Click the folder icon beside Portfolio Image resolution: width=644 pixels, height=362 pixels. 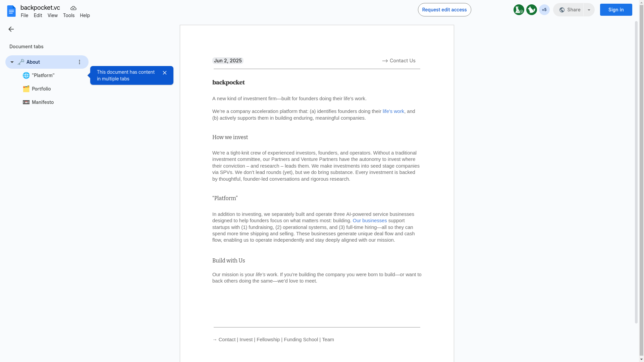[26, 89]
